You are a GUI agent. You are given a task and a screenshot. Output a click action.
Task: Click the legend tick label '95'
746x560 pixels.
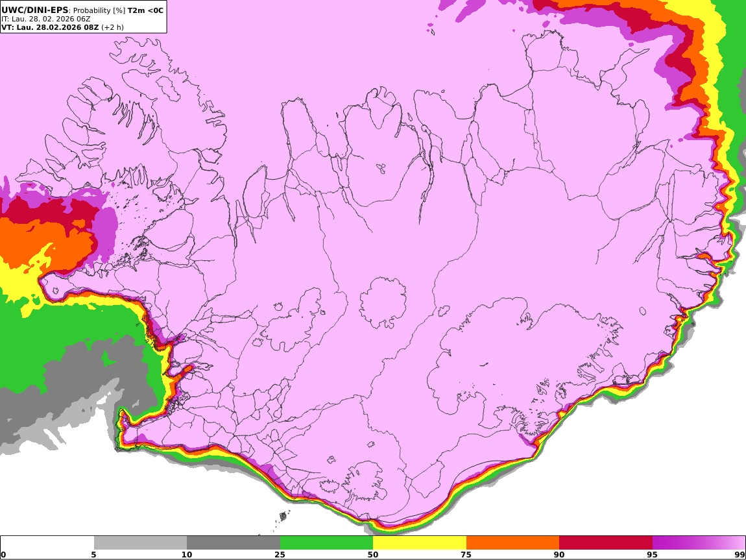(653, 554)
